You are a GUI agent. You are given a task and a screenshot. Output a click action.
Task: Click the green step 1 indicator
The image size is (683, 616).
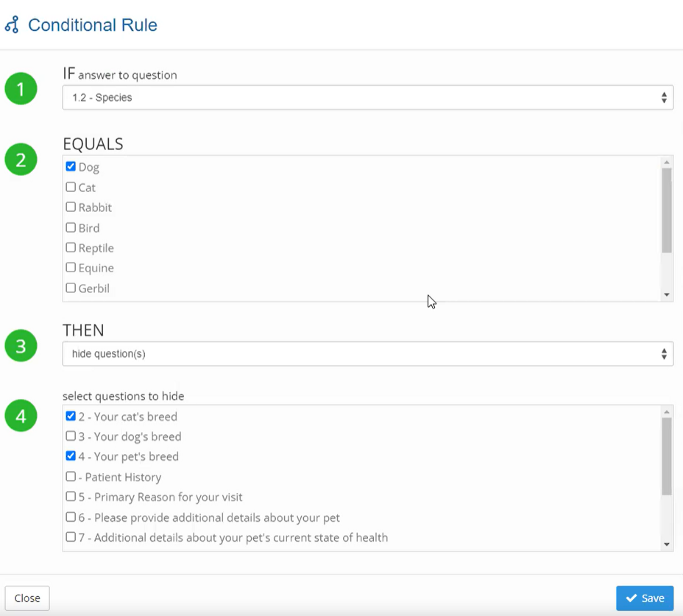21,88
